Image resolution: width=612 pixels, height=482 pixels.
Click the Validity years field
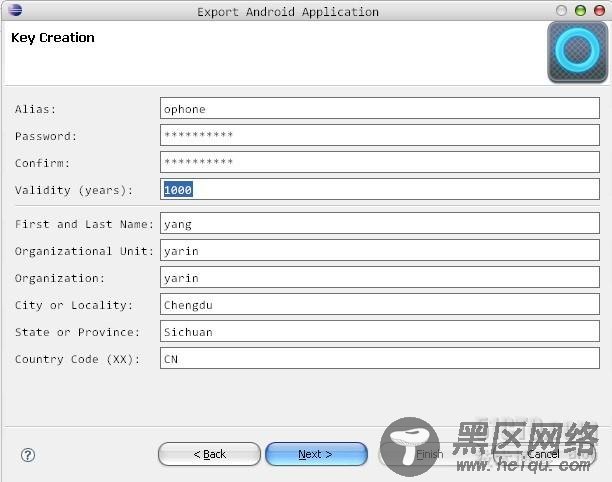(x=380, y=189)
